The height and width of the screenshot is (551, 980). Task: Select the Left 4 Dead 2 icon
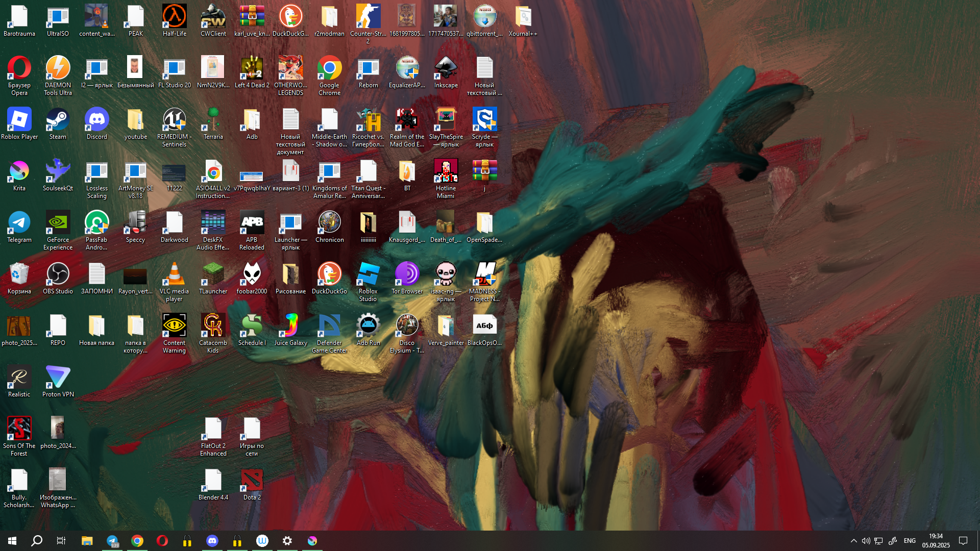pyautogui.click(x=252, y=72)
